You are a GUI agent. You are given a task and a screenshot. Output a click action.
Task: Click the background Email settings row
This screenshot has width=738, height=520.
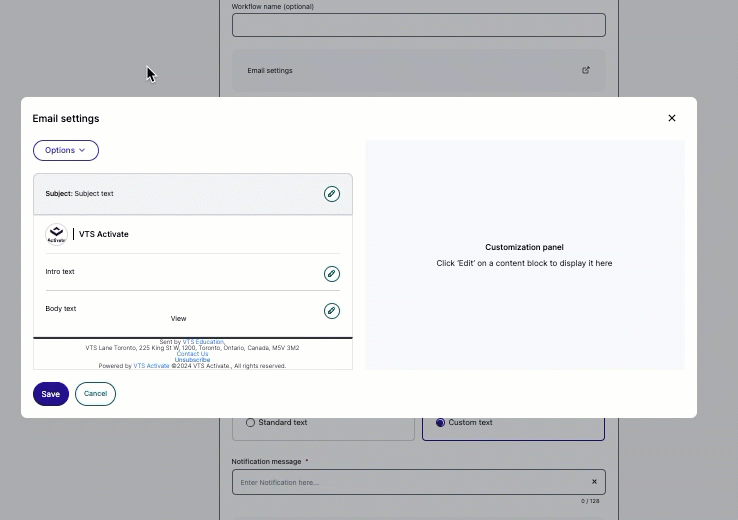pos(418,71)
